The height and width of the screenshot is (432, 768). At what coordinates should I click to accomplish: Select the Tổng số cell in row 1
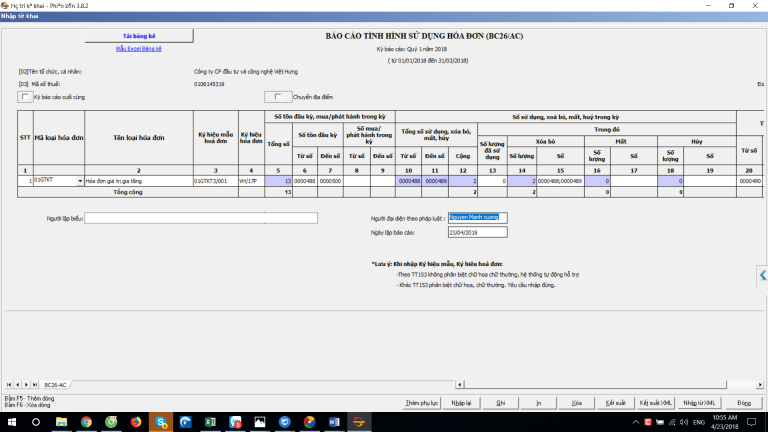pos(278,181)
